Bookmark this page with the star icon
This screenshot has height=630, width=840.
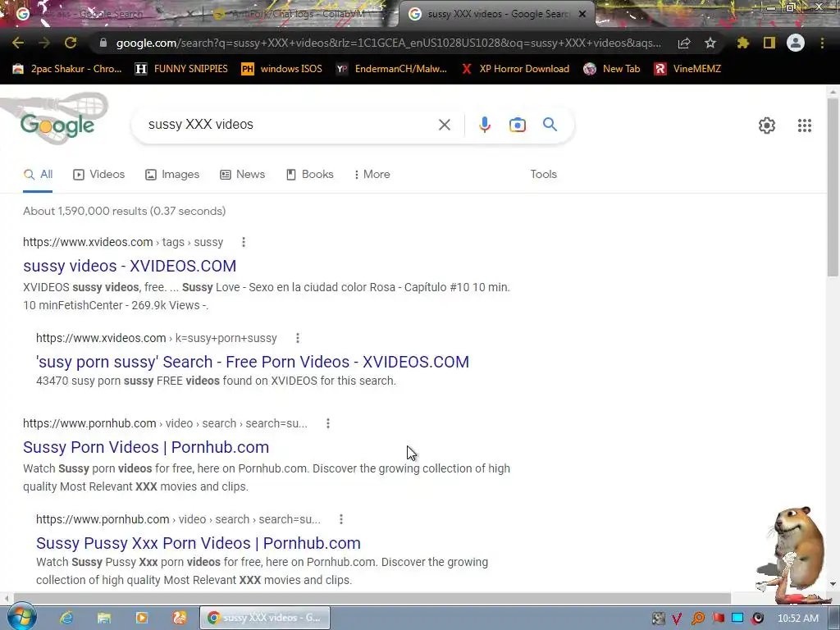710,43
